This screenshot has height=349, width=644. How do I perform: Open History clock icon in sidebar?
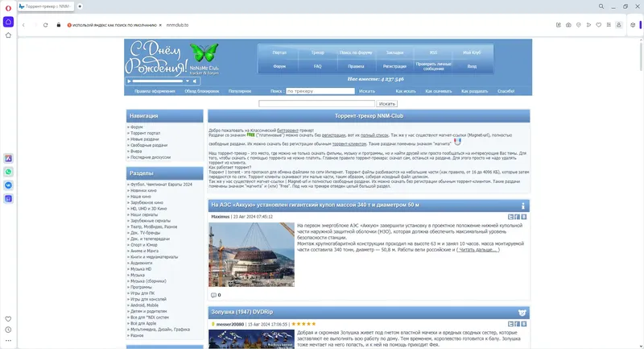8,330
